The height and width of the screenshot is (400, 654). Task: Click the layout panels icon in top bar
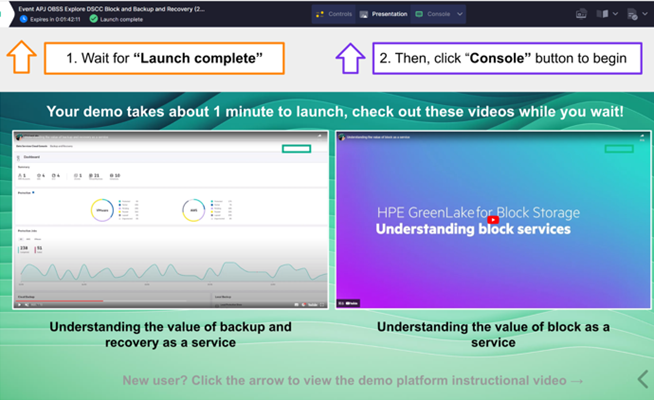(602, 14)
